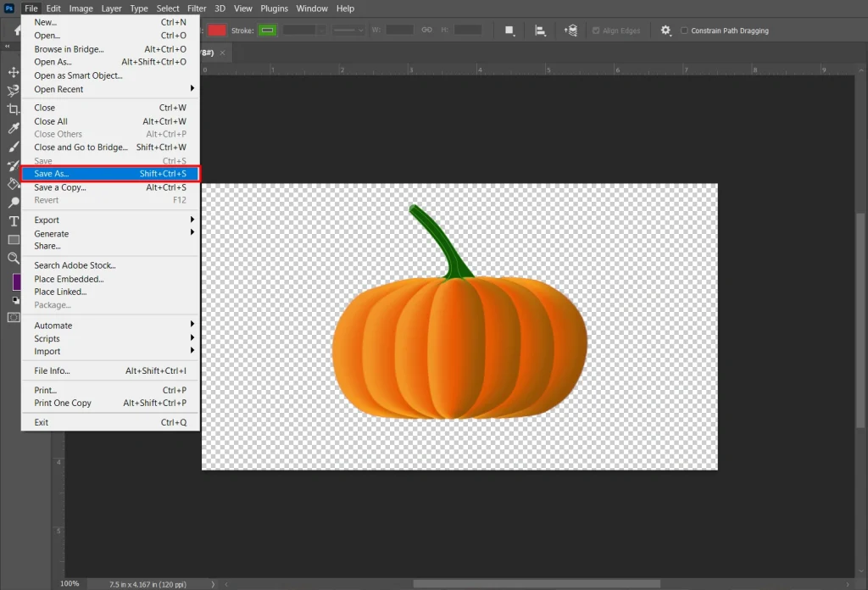Click the 100% zoom level field
The width and height of the screenshot is (868, 590).
[x=70, y=584]
